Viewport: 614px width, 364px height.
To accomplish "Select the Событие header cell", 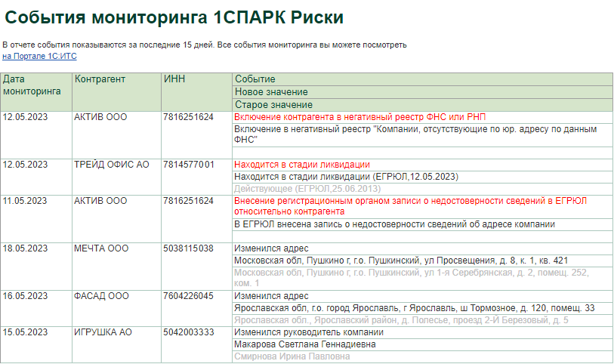I will pos(255,79).
